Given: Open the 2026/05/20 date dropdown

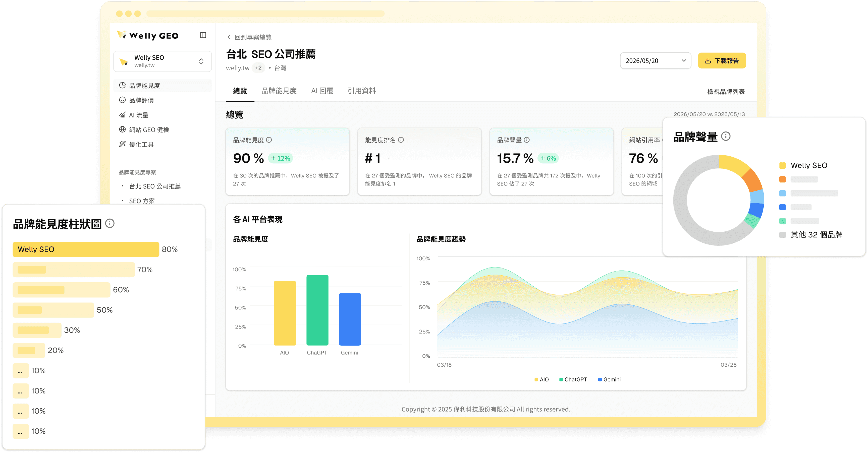Looking at the screenshot, I should (655, 61).
